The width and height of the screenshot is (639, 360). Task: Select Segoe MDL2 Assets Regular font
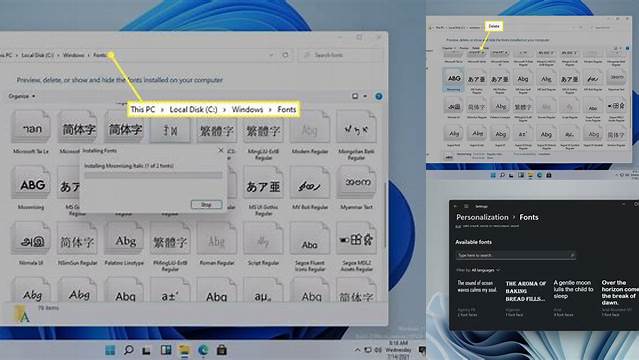click(x=356, y=246)
